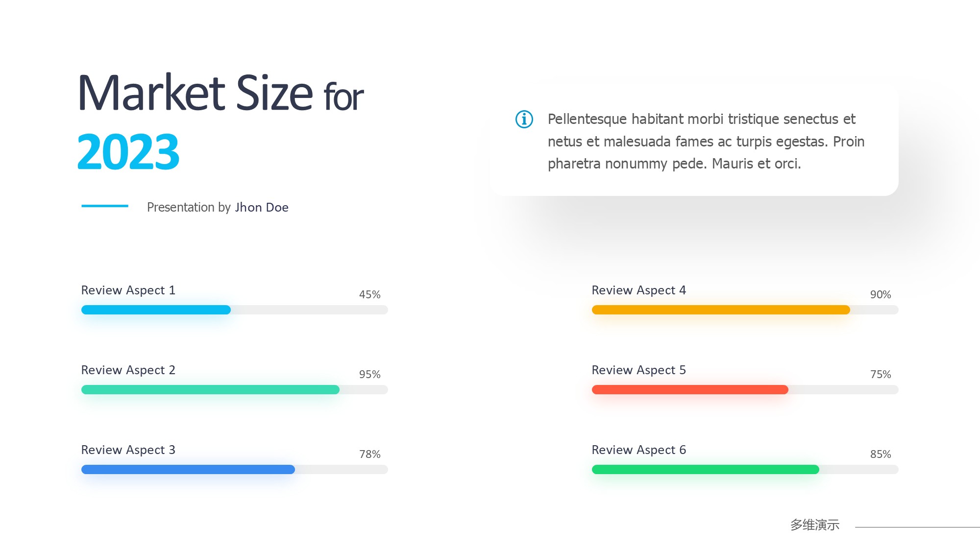Click the orange Review Aspect 4 bar
The image size is (980, 551).
(720, 310)
